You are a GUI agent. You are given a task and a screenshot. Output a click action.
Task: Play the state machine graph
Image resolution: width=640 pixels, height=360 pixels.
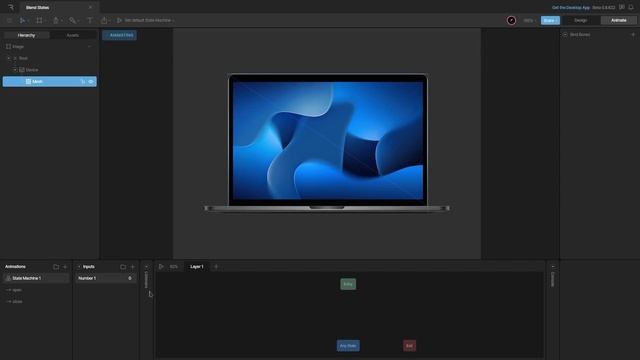[161, 267]
